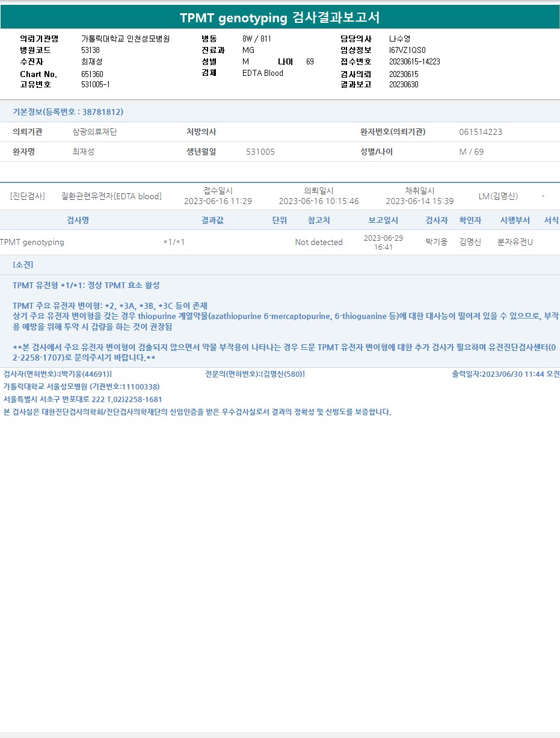This screenshot has height=738, width=560.
Task: Click report time '2023-06-29 16:41'
Action: tap(383, 243)
